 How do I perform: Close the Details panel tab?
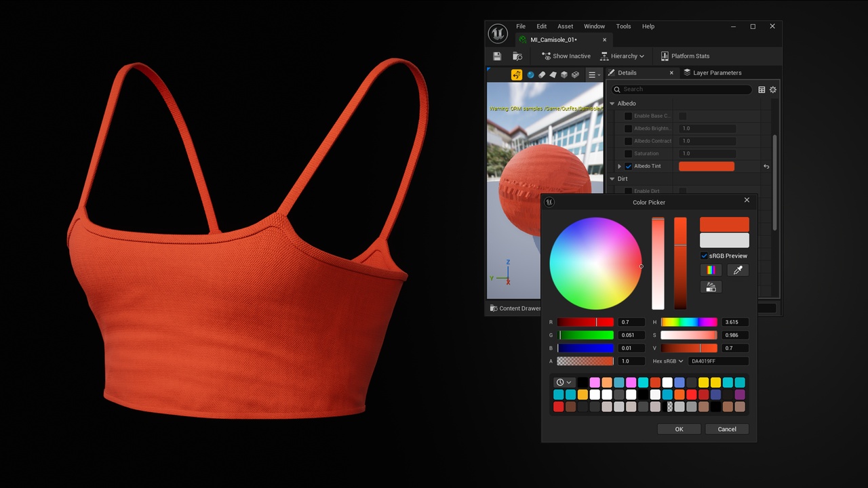pos(671,73)
